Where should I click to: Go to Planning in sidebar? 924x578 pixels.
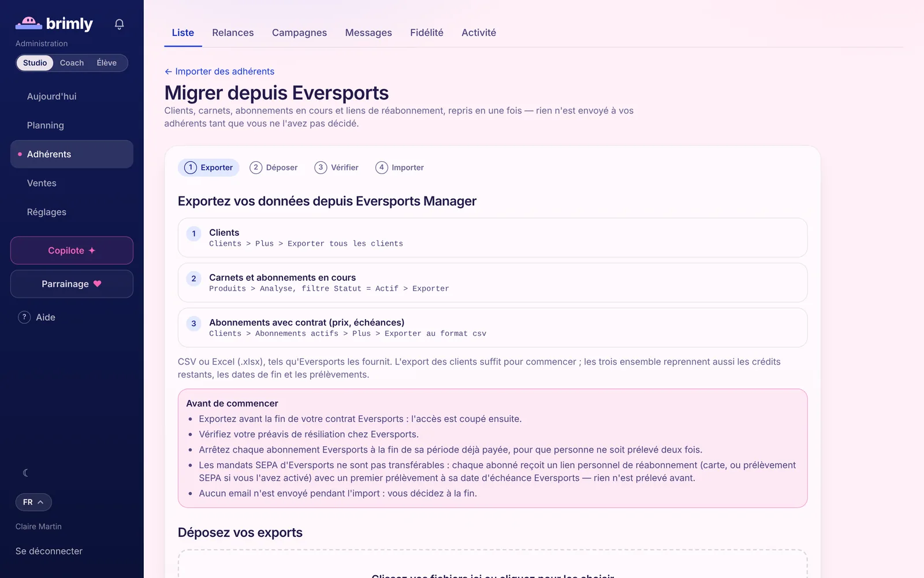[x=72, y=125]
